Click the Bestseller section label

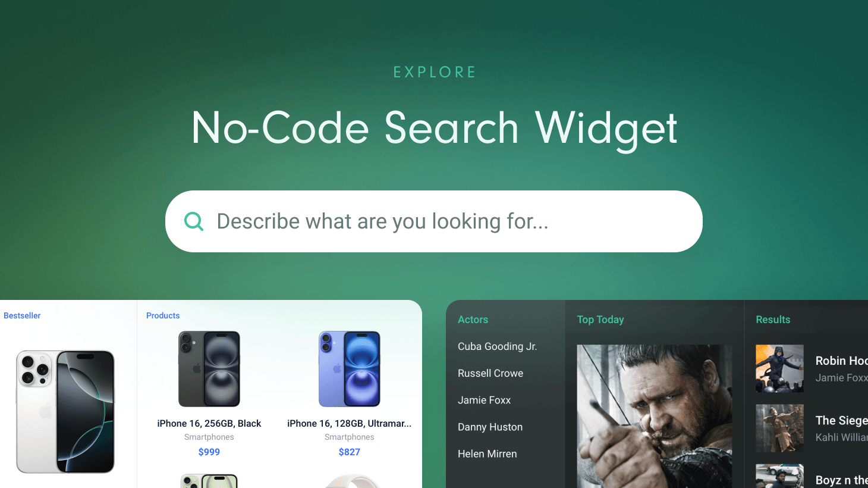pos(22,315)
